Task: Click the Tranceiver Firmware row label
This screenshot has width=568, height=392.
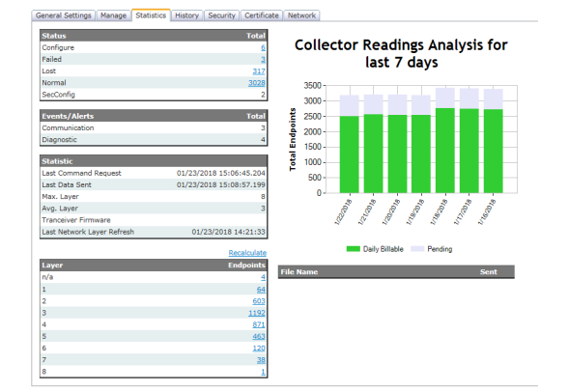Action: [x=76, y=220]
